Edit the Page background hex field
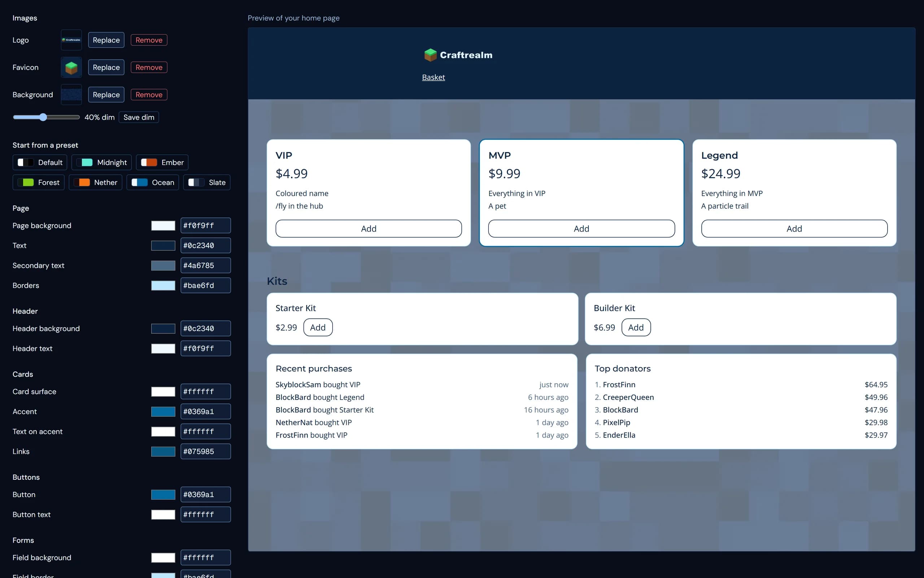 click(x=205, y=225)
